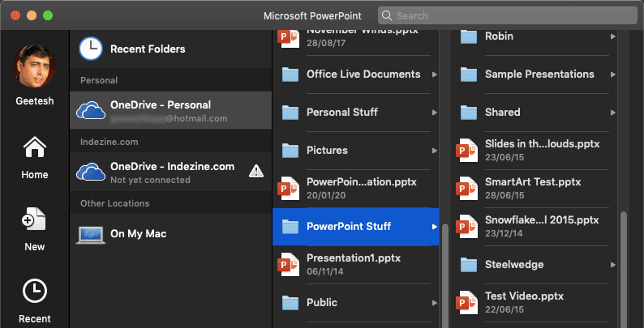Expand the Sample Presentations folder arrow
This screenshot has height=328, width=644.
(x=613, y=75)
